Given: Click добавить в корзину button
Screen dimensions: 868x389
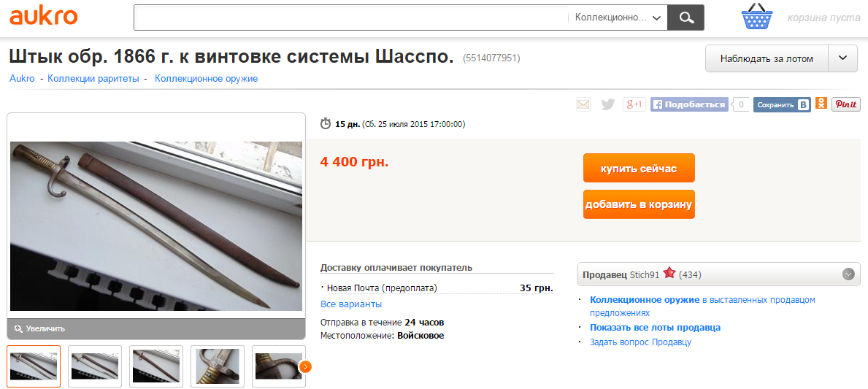Looking at the screenshot, I should pyautogui.click(x=639, y=204).
